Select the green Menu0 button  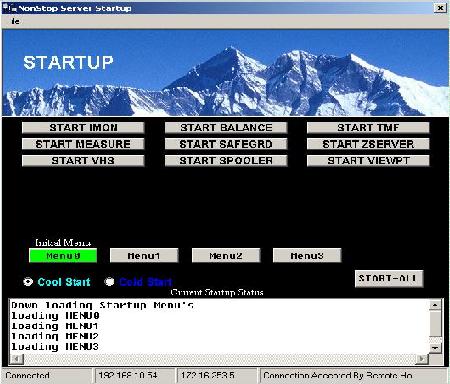tap(63, 256)
